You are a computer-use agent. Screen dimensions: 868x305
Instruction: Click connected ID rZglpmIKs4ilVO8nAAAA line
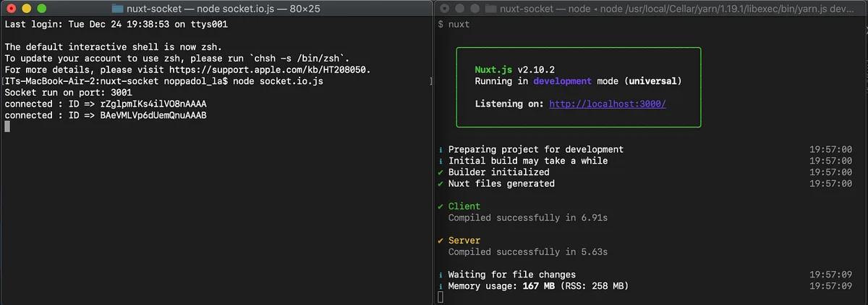click(x=106, y=104)
